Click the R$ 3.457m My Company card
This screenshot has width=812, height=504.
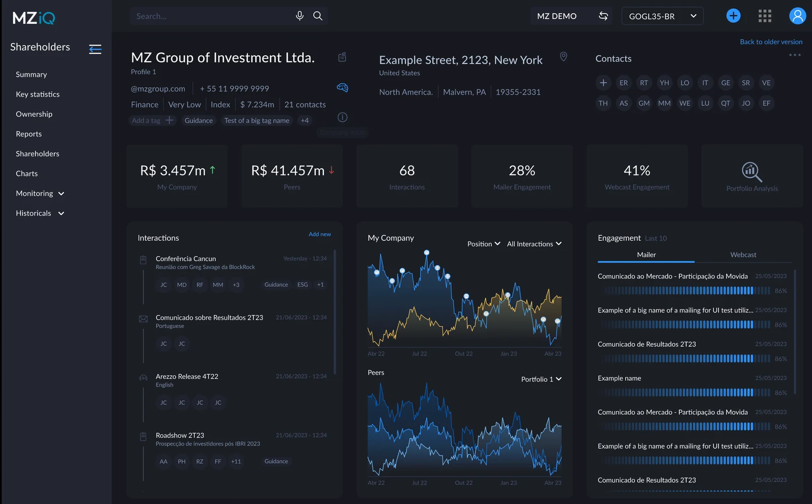(177, 176)
